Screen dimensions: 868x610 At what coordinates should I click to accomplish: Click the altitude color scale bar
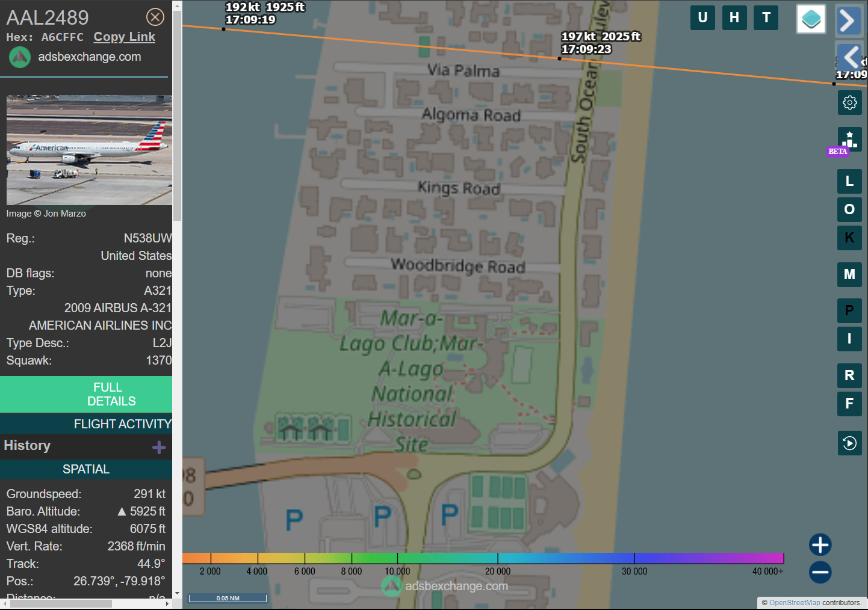point(483,558)
